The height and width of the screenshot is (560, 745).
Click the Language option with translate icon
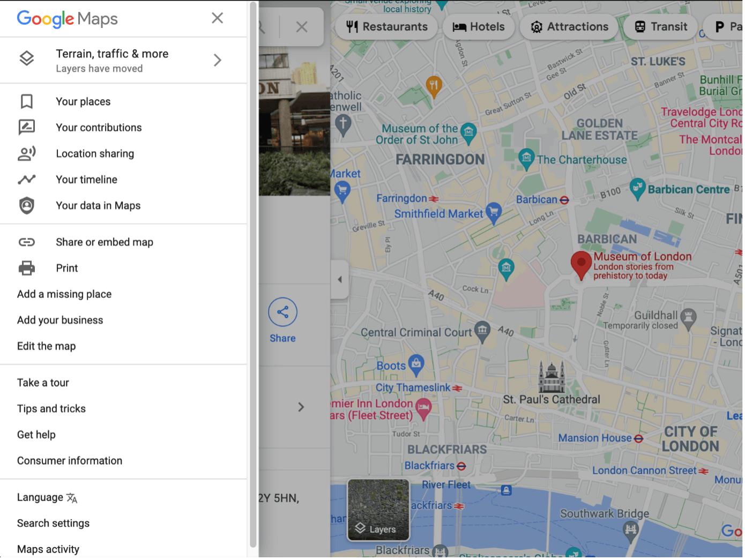47,497
